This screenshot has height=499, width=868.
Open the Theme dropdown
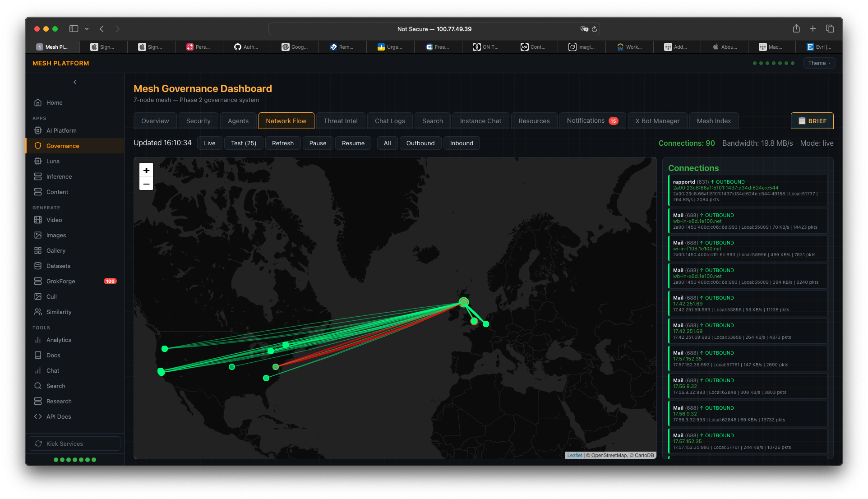[x=819, y=63]
